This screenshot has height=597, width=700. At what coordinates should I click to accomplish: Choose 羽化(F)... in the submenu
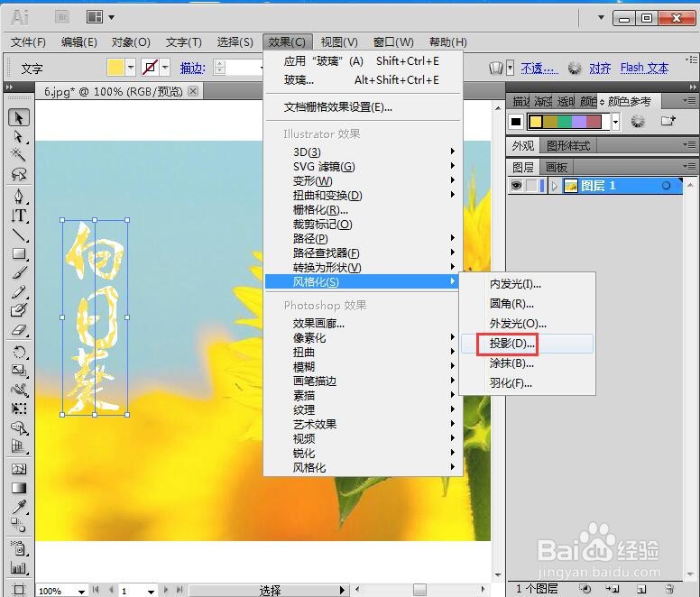coord(511,383)
